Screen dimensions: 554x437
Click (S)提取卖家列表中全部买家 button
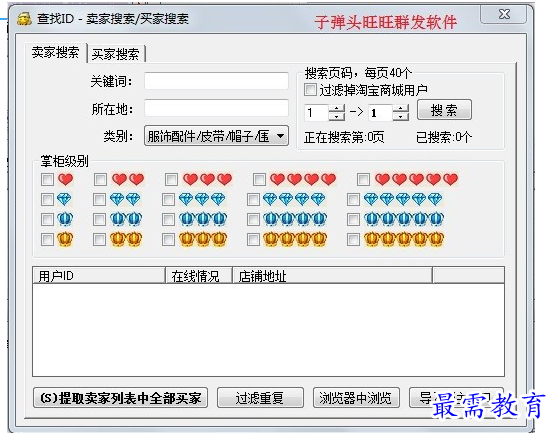tap(120, 398)
